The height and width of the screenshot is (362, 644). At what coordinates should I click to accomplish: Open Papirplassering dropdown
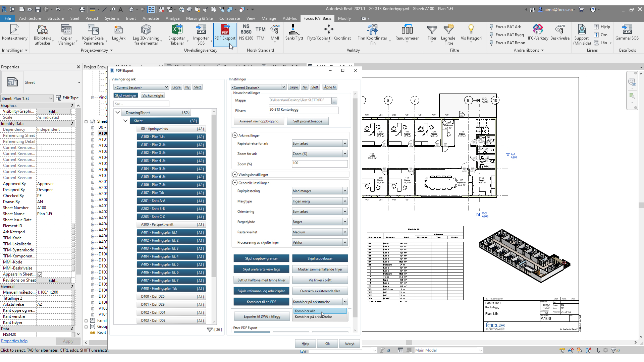320,191
